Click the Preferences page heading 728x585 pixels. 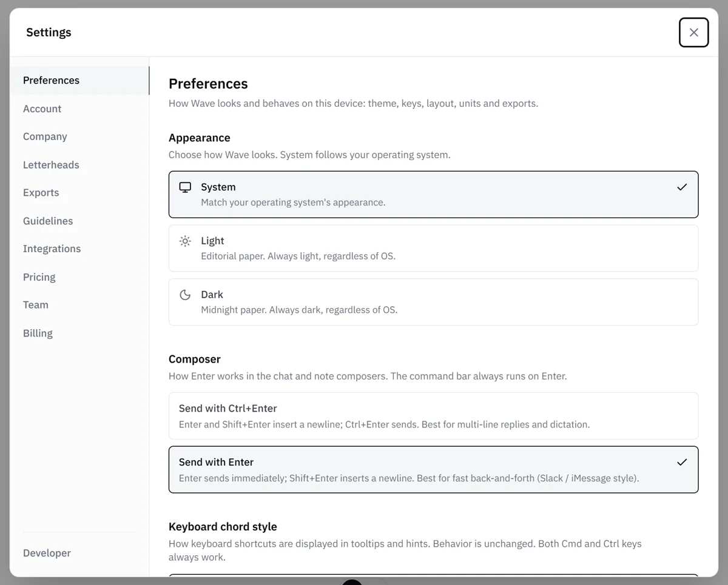pos(208,84)
